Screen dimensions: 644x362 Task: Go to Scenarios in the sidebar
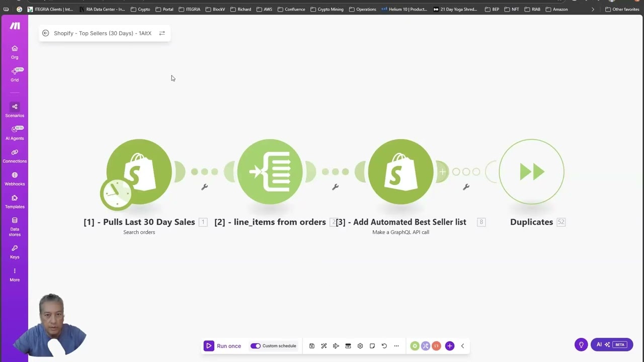15,110
